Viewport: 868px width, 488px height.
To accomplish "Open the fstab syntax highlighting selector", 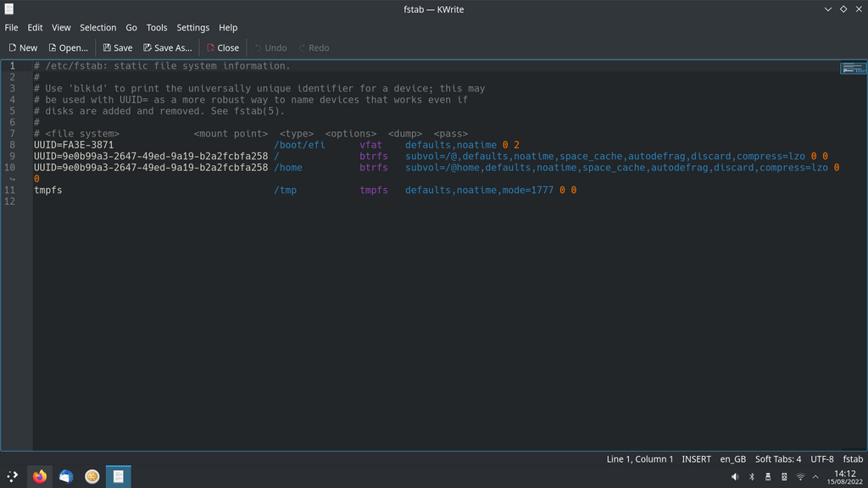I will [852, 459].
